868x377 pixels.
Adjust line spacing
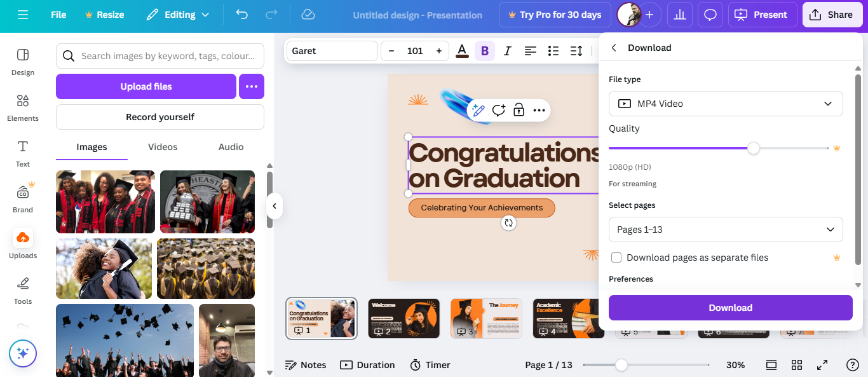pos(576,51)
